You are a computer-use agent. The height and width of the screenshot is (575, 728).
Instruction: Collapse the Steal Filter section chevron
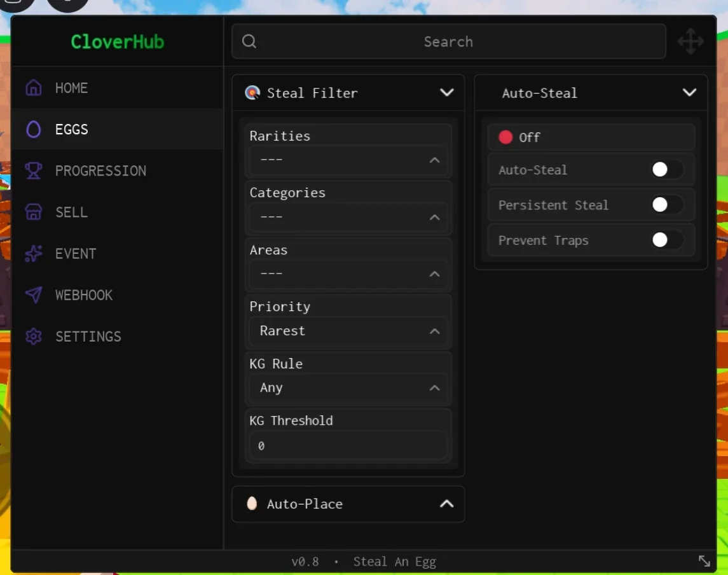(446, 92)
